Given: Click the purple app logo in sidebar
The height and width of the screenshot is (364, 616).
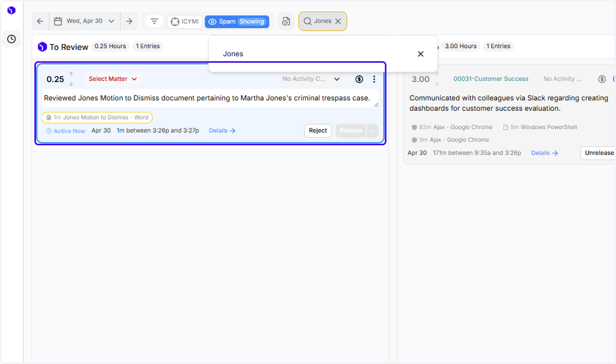Looking at the screenshot, I should pyautogui.click(x=11, y=10).
